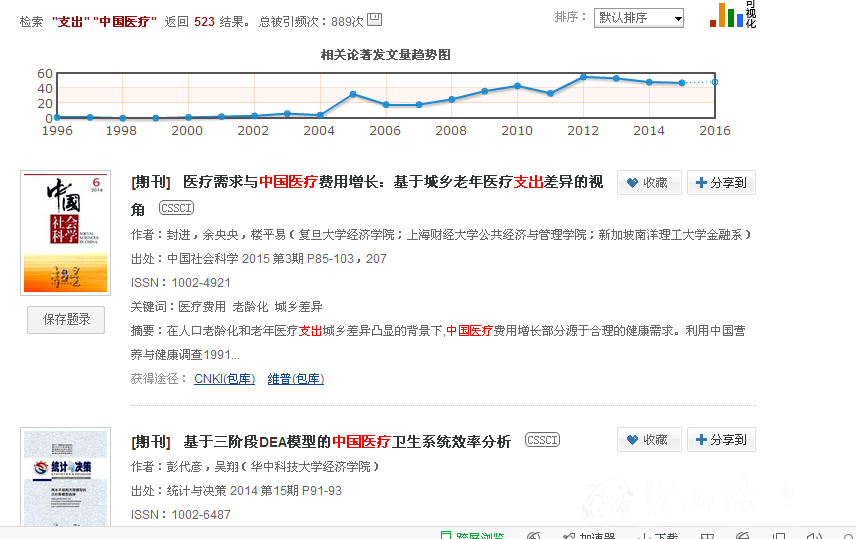This screenshot has height=539, width=856.
Task: Click 分享到 for the first article
Action: (x=721, y=183)
